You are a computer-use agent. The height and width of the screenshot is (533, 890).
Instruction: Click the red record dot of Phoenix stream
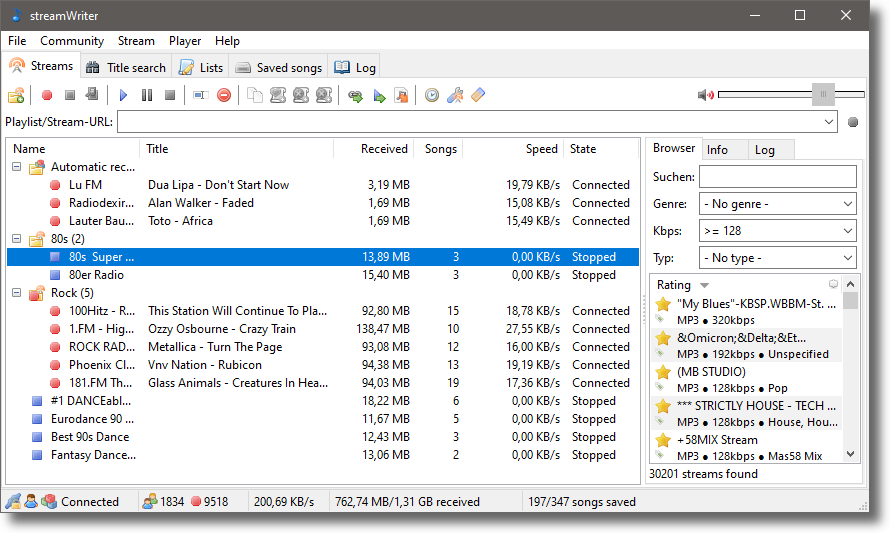pos(55,365)
